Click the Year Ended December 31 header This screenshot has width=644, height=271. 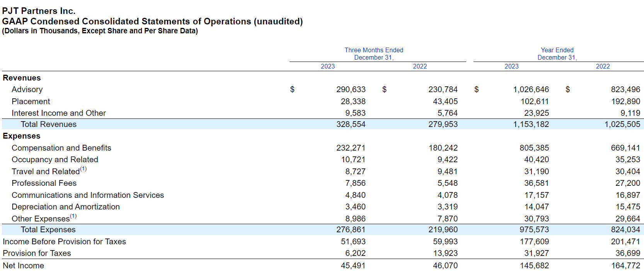pos(557,54)
